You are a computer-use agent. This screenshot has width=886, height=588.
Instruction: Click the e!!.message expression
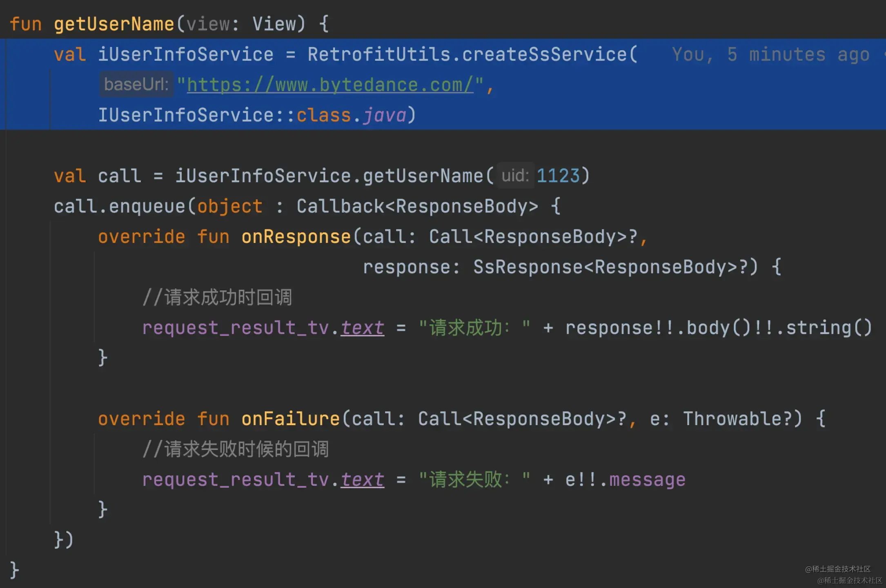pos(625,480)
